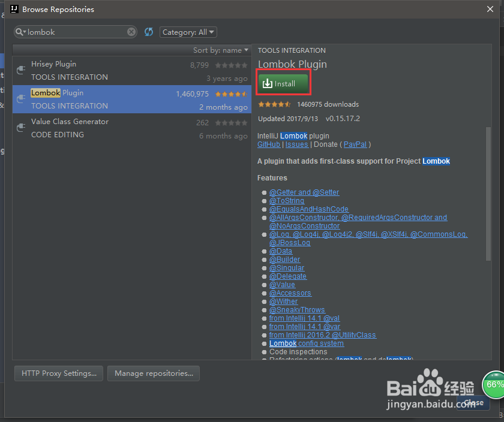Click the v0.15.17.2 version text
This screenshot has width=504, height=422.
tap(343, 119)
